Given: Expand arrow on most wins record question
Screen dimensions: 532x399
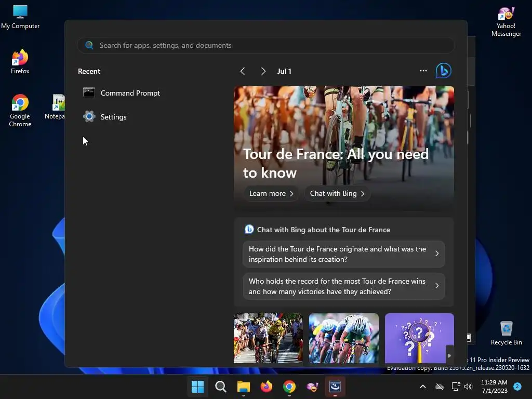Looking at the screenshot, I should click(x=437, y=286).
